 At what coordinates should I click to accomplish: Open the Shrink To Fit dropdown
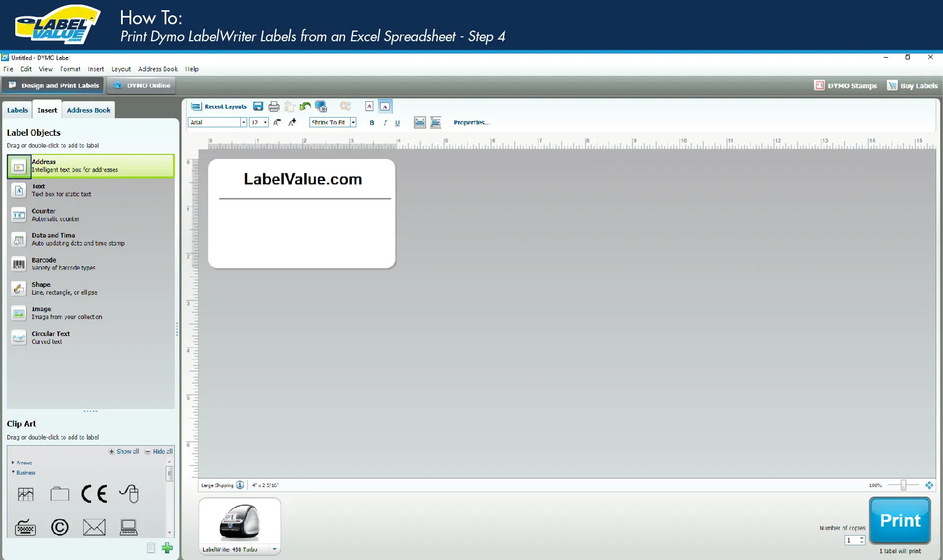coord(353,122)
